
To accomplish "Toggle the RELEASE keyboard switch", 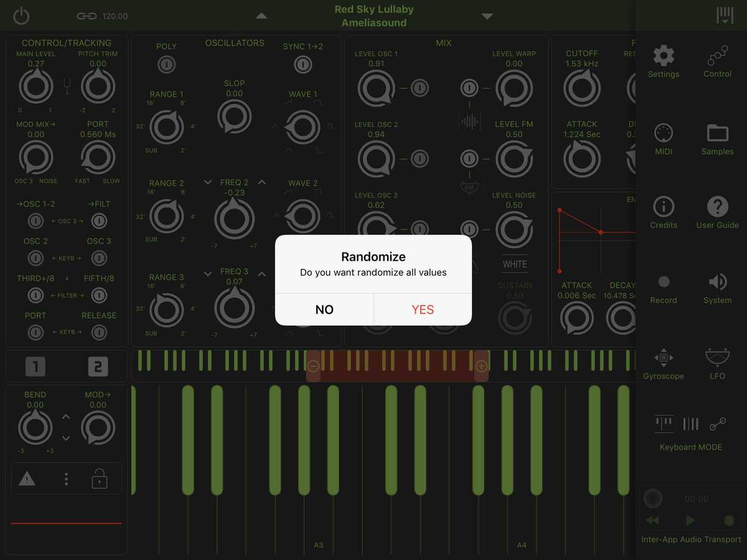I will tap(99, 332).
